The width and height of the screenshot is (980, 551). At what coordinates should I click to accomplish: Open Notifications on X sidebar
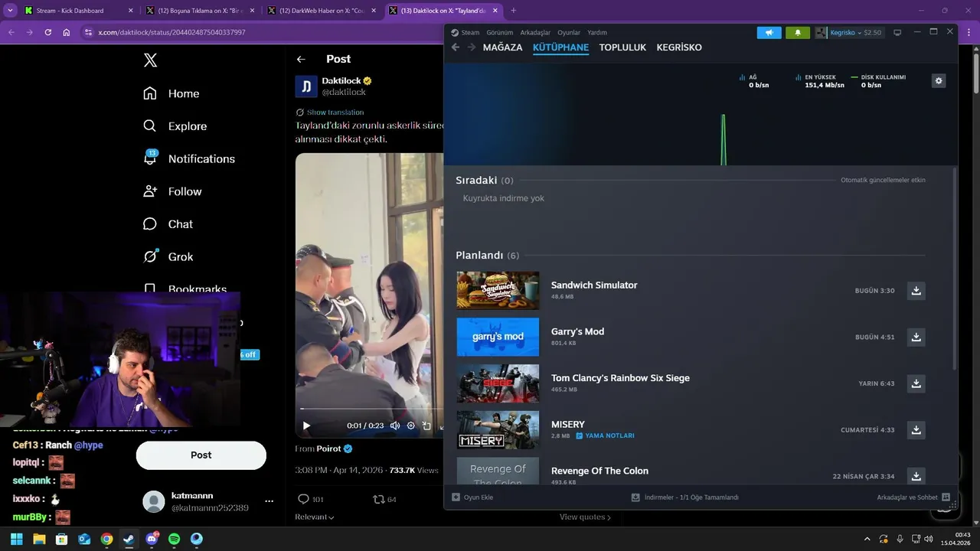pos(189,158)
